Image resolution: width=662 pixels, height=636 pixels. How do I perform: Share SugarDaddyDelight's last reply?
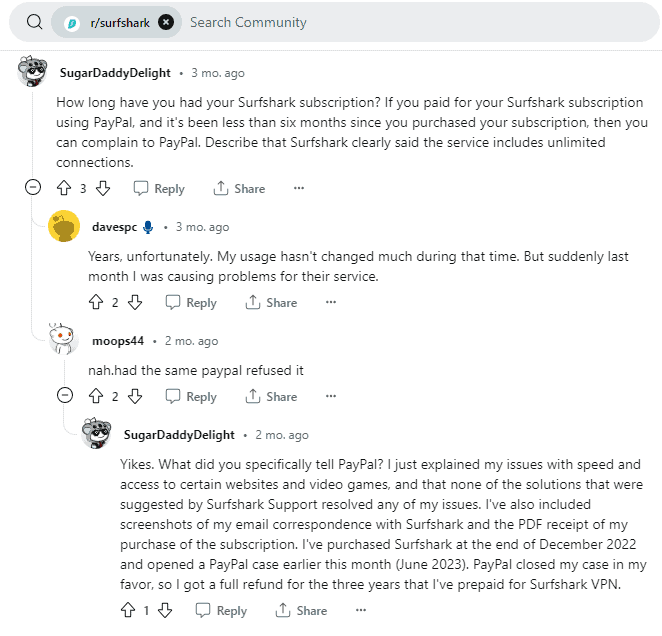pos(301,610)
